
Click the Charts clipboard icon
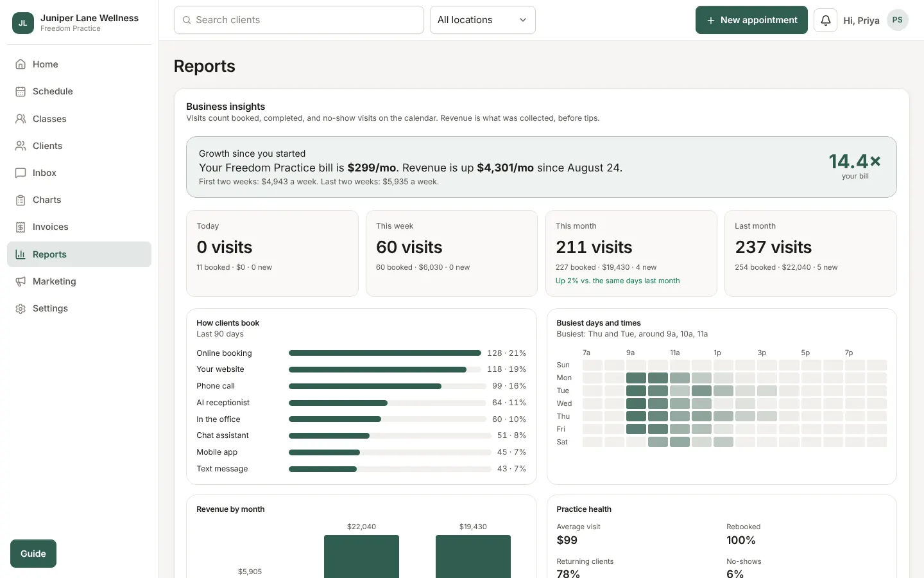click(21, 200)
